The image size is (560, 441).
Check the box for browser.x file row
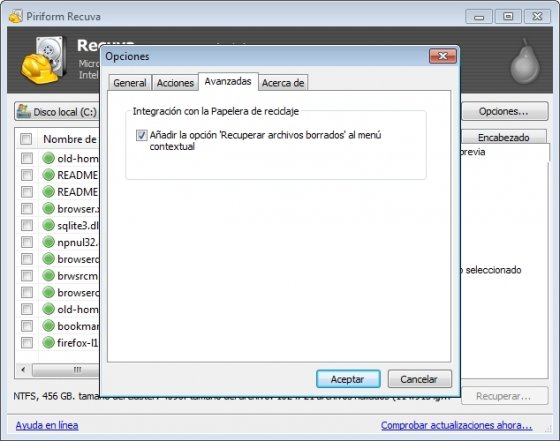pyautogui.click(x=27, y=208)
